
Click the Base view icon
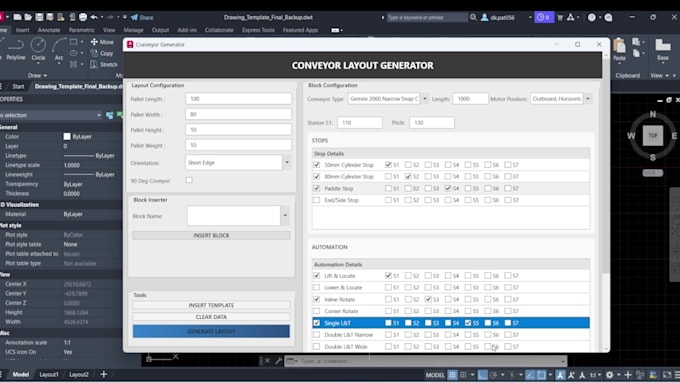663,49
